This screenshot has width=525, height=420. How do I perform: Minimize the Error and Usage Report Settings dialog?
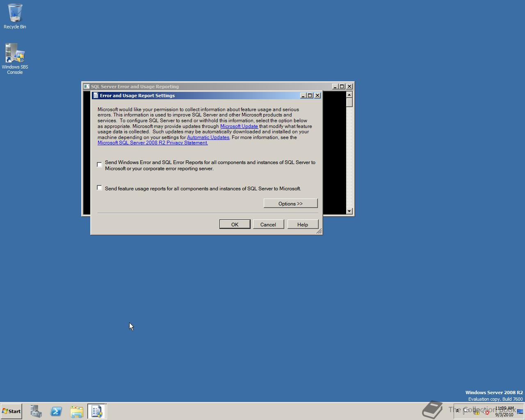(304, 96)
